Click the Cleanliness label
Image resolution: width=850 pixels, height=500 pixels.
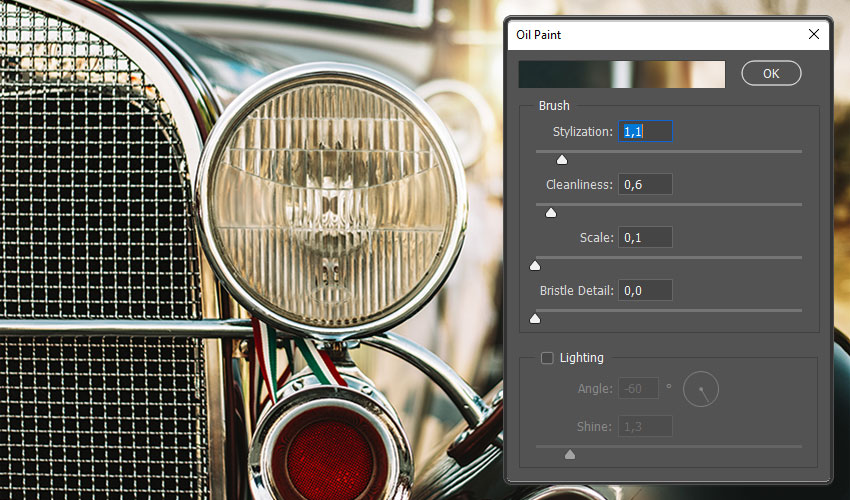click(579, 185)
